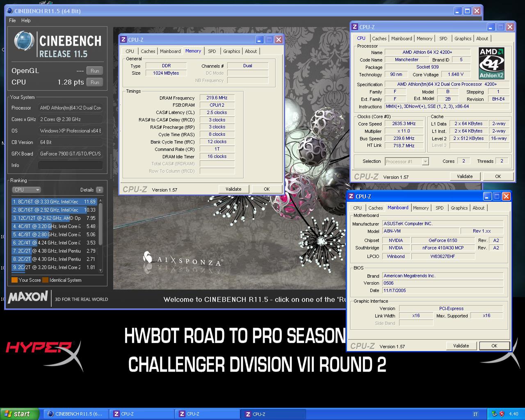The image size is (525, 420).
Task: Click the Details arrow button in Ranking
Action: [x=99, y=190]
